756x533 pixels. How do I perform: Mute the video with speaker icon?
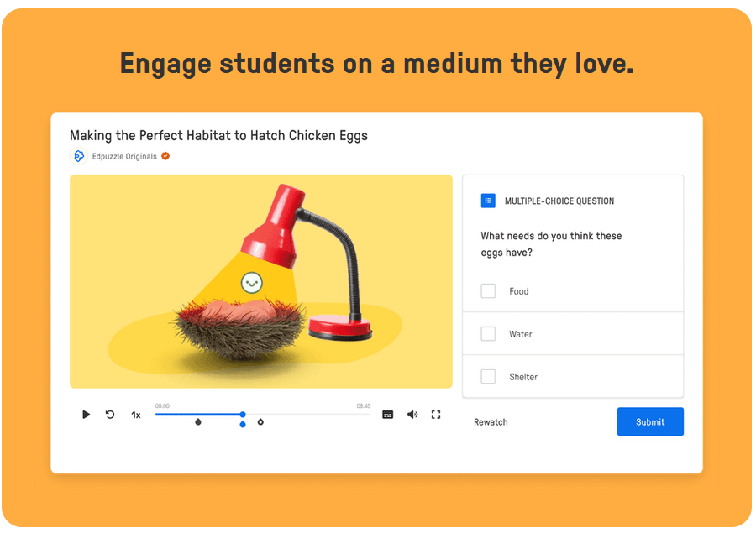412,415
